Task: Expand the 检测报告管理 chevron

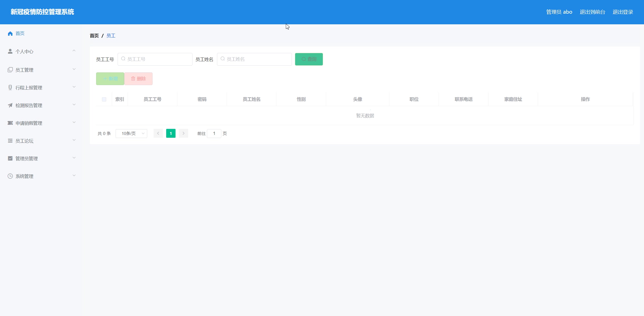Action: tap(74, 105)
